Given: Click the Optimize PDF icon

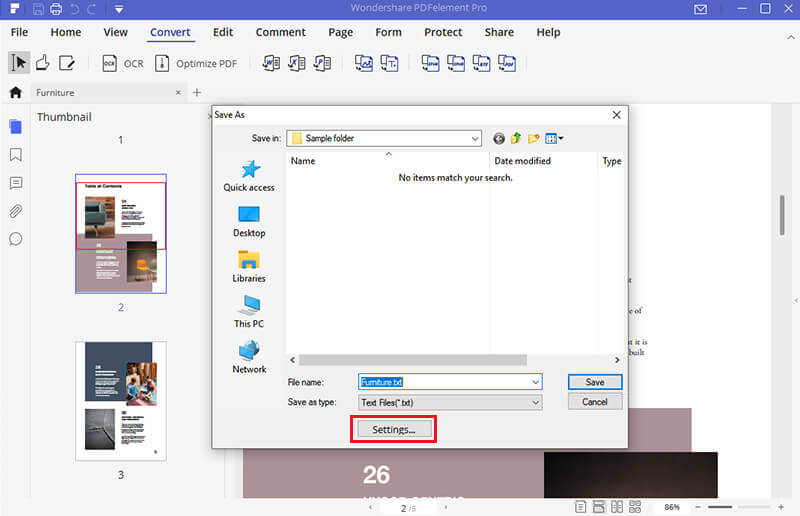Looking at the screenshot, I should pos(162,63).
